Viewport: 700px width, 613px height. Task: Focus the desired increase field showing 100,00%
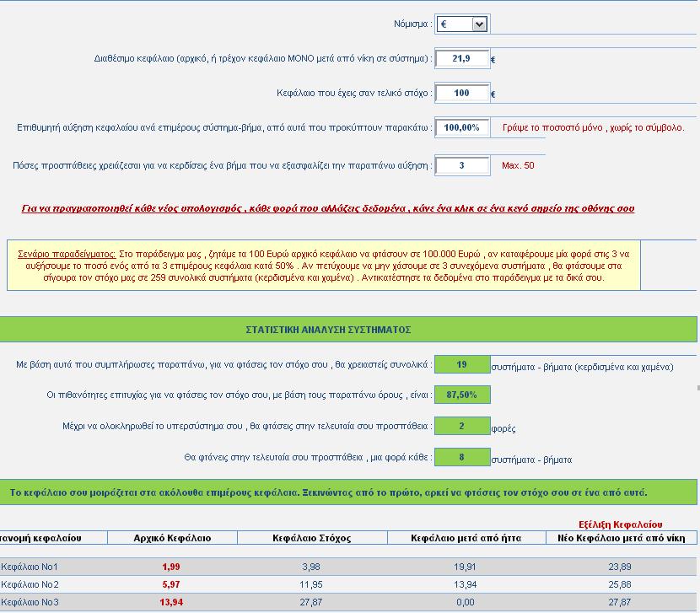click(462, 127)
